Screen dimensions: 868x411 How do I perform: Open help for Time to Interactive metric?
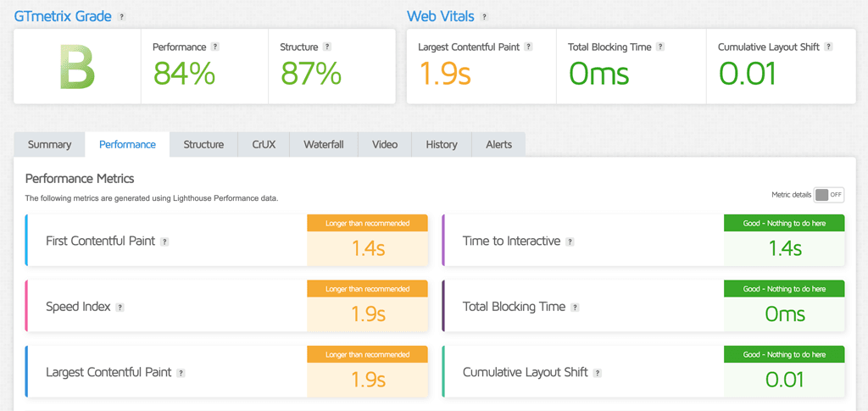[x=570, y=242]
